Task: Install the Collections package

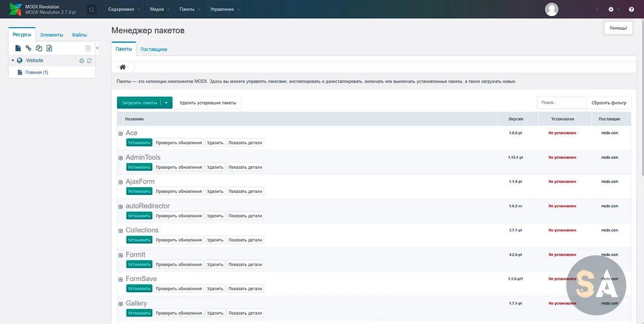Action: tap(139, 240)
